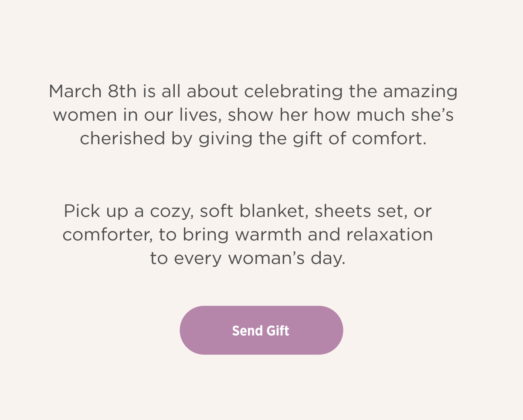Click the 'March 8th' text at paragraph start
Image resolution: width=523 pixels, height=420 pixels.
pyautogui.click(x=93, y=92)
